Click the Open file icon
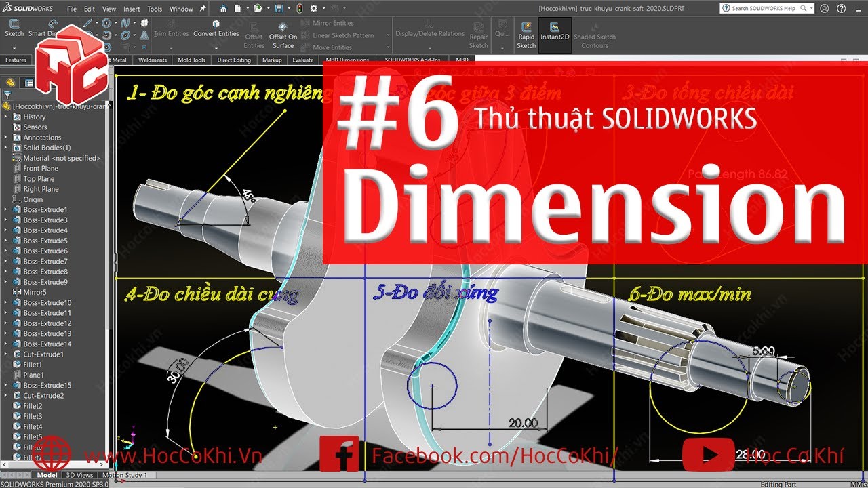The width and height of the screenshot is (868, 488). pyautogui.click(x=258, y=8)
